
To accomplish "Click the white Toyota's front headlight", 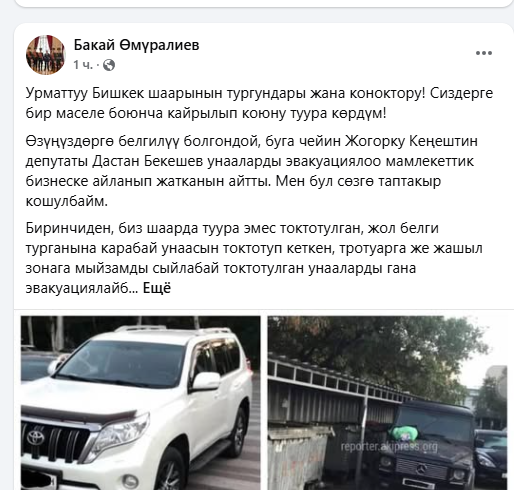I will coord(118,435).
